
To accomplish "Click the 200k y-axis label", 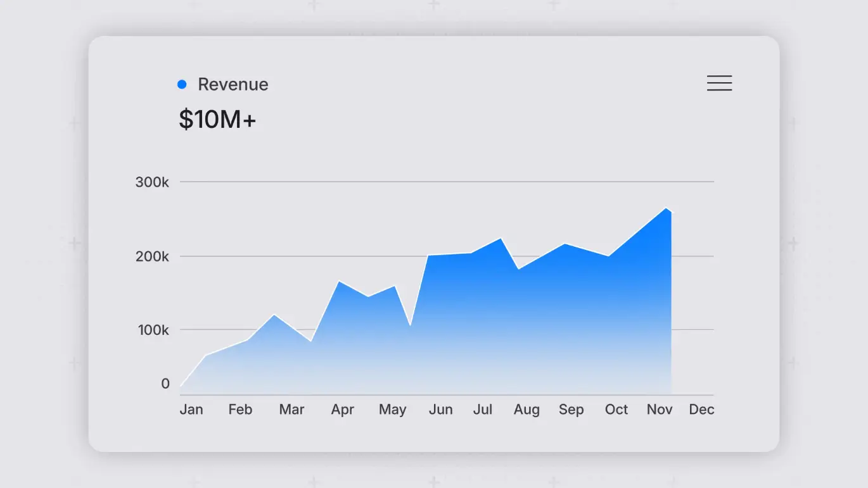I will pos(152,256).
